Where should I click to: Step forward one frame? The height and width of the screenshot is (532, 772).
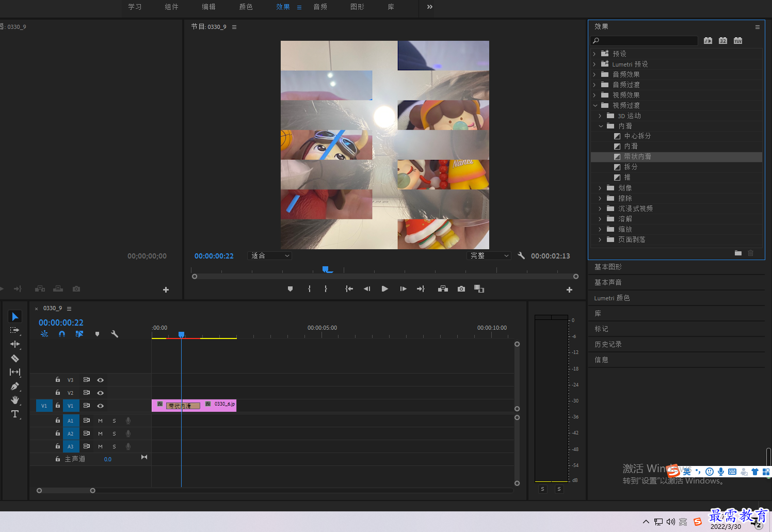coord(403,289)
